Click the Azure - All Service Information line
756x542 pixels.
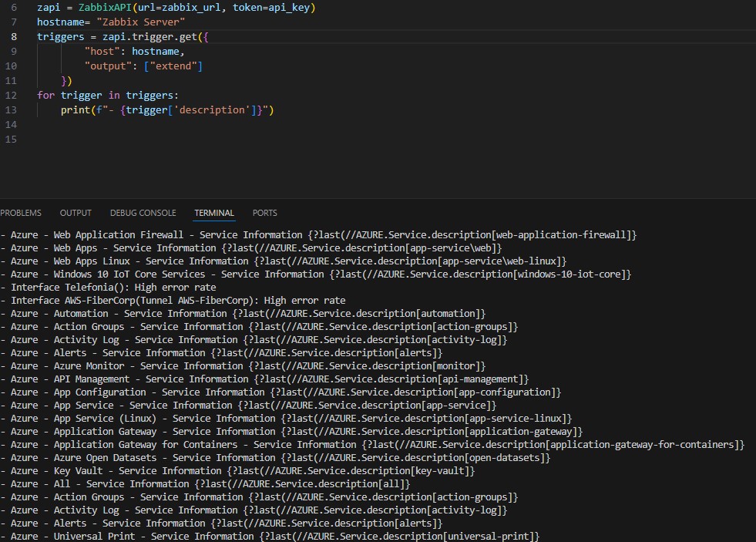click(x=206, y=483)
